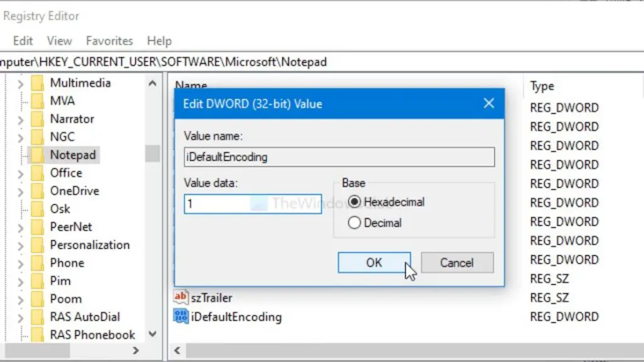The width and height of the screenshot is (644, 362).
Task: Click the Phone folder icon
Action: click(37, 263)
